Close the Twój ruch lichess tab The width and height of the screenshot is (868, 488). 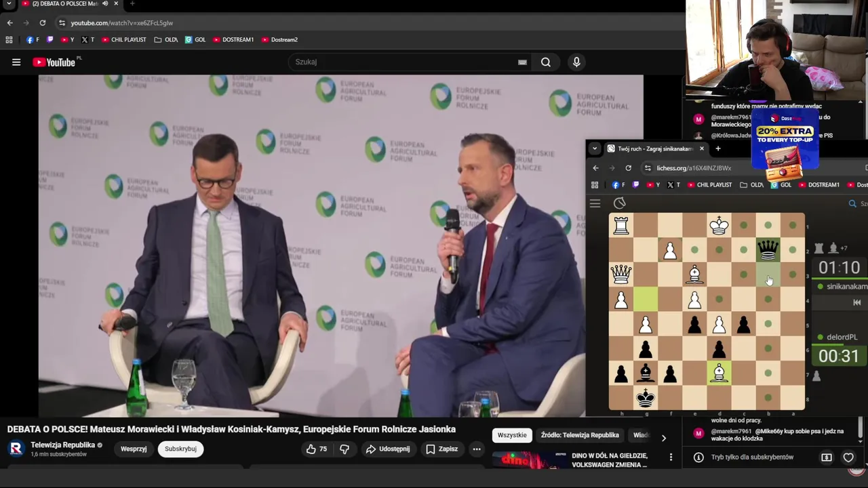click(701, 148)
